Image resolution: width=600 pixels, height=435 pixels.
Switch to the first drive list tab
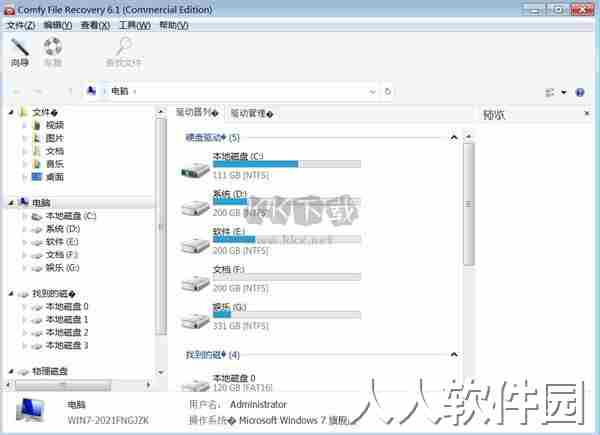197,113
